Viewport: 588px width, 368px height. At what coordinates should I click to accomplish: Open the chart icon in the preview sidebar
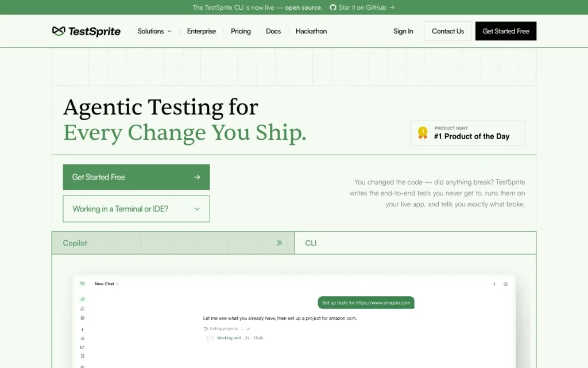[x=83, y=347]
